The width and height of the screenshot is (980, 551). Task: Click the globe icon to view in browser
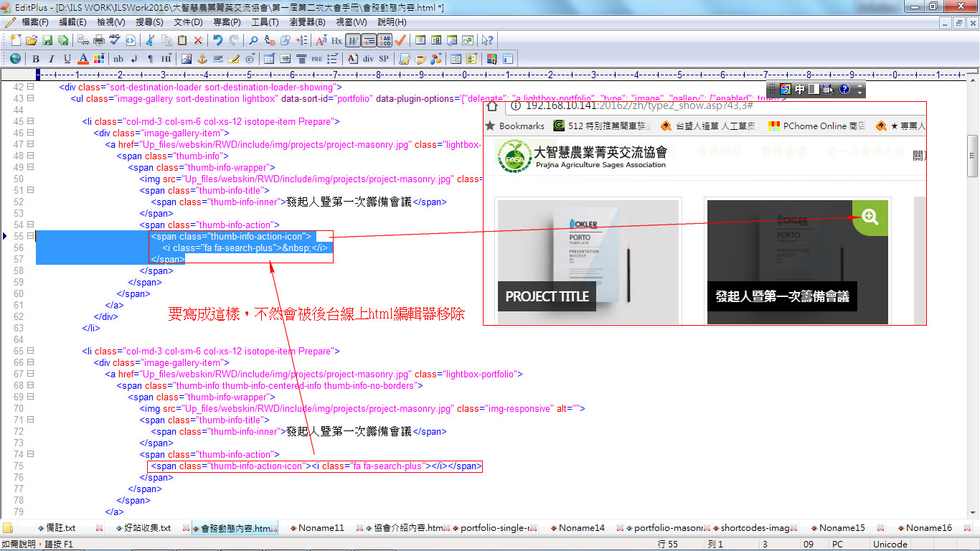pyautogui.click(x=14, y=58)
